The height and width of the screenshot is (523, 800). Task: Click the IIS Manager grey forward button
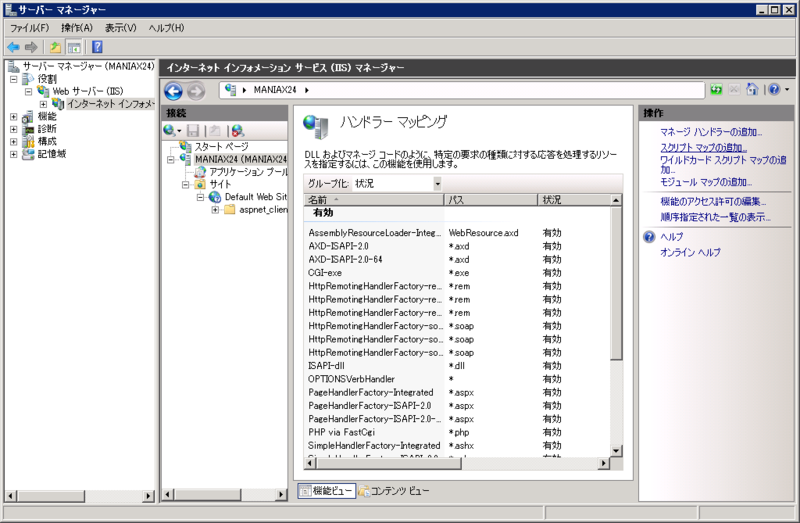[x=195, y=91]
